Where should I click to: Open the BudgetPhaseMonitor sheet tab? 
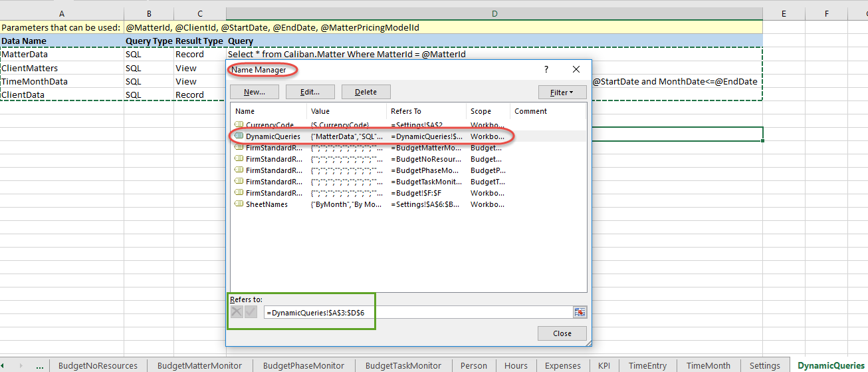point(303,365)
